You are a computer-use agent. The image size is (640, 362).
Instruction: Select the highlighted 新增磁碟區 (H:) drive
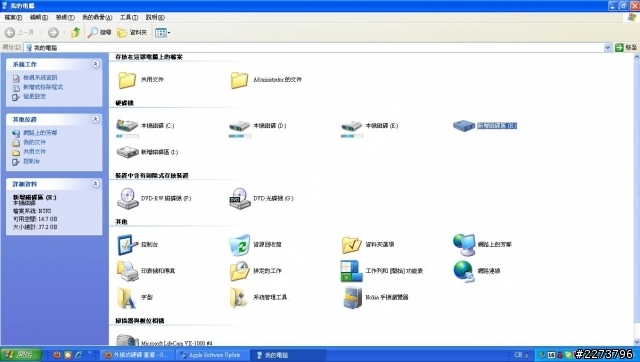pos(484,126)
